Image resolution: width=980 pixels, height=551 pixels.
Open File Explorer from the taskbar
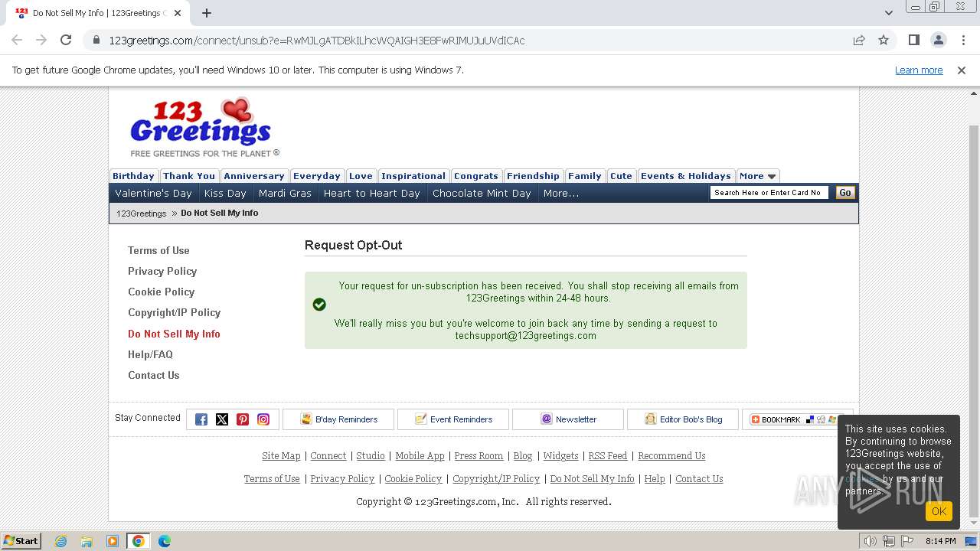[x=87, y=541]
